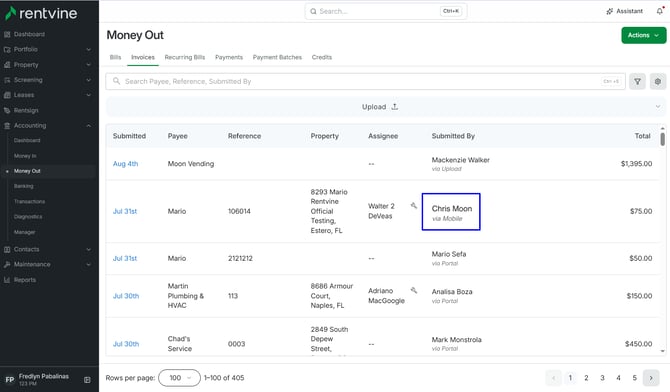Open the Actions dropdown button
The height and width of the screenshot is (392, 670).
click(644, 35)
